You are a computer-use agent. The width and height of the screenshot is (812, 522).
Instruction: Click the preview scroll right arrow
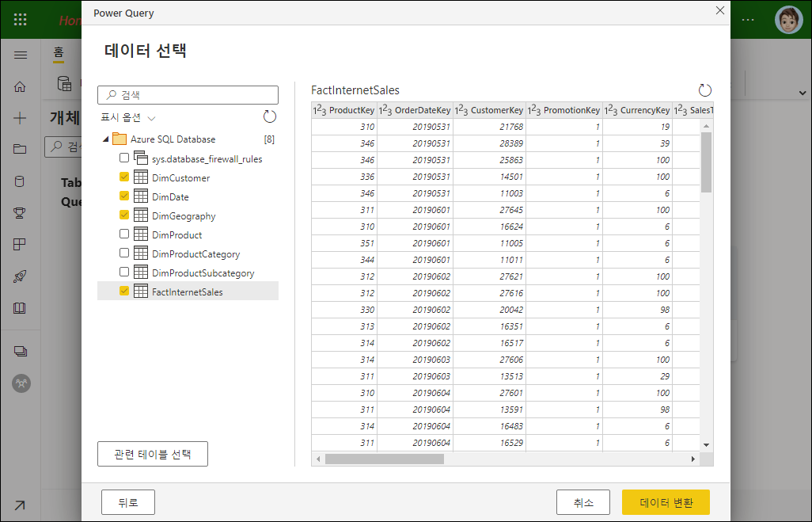pos(693,459)
